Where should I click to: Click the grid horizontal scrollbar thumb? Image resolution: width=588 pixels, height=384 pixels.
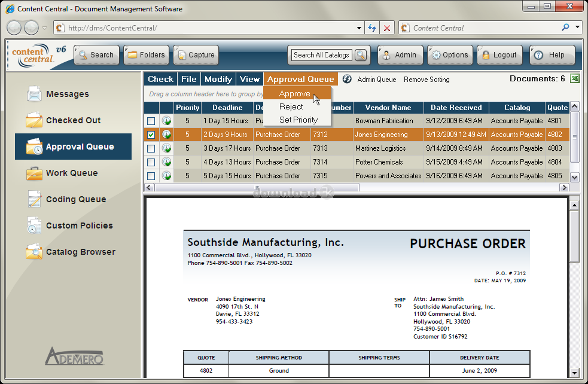click(x=257, y=187)
